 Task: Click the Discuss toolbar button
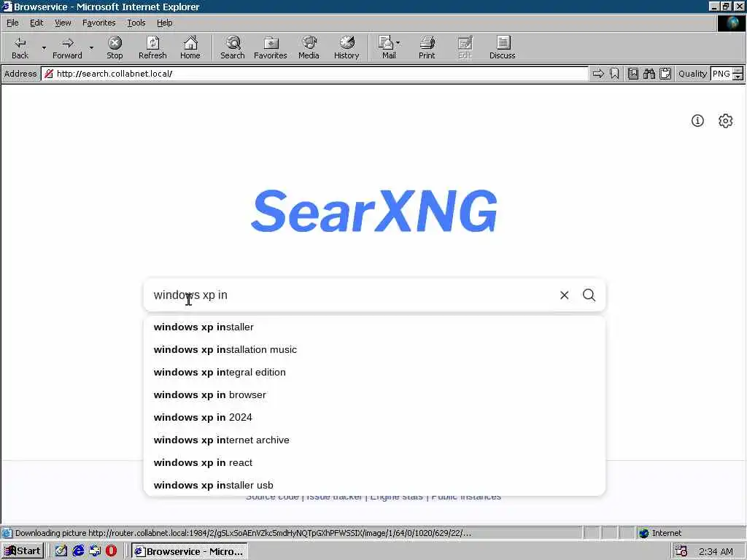coord(502,47)
